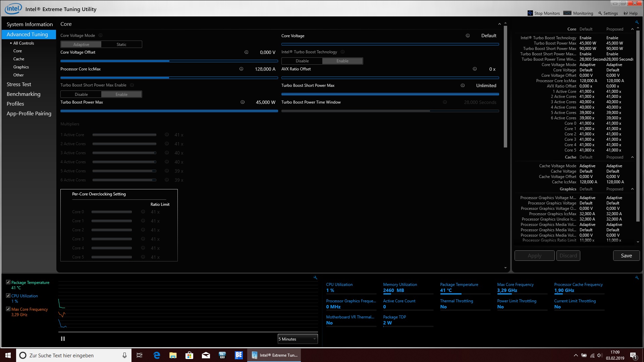Show info for AVX Ratio Offset

click(475, 69)
